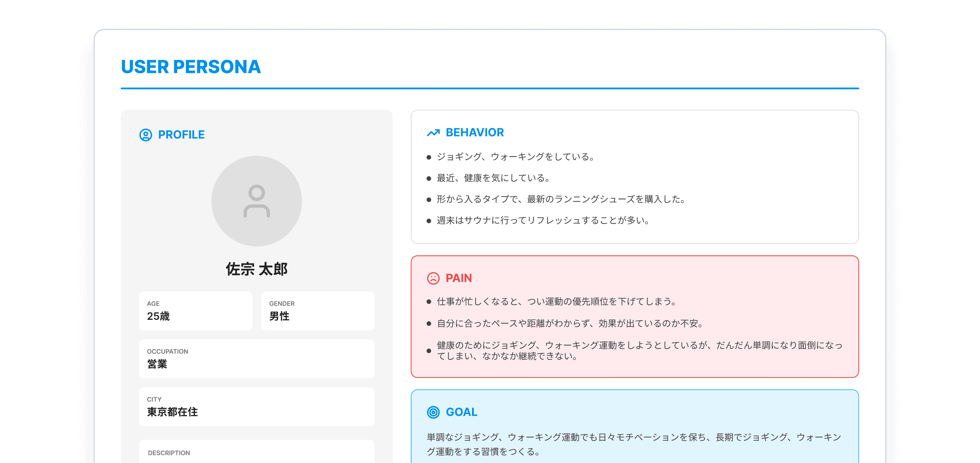This screenshot has height=463, width=980.
Task: Click the bullet beside 仕事が忙しくなると pain item
Action: (429, 302)
